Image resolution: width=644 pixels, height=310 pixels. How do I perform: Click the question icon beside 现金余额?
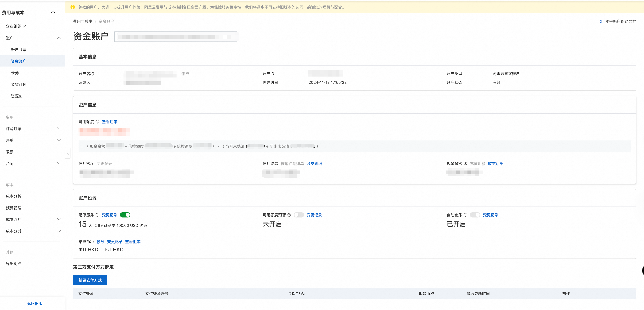(x=465, y=164)
